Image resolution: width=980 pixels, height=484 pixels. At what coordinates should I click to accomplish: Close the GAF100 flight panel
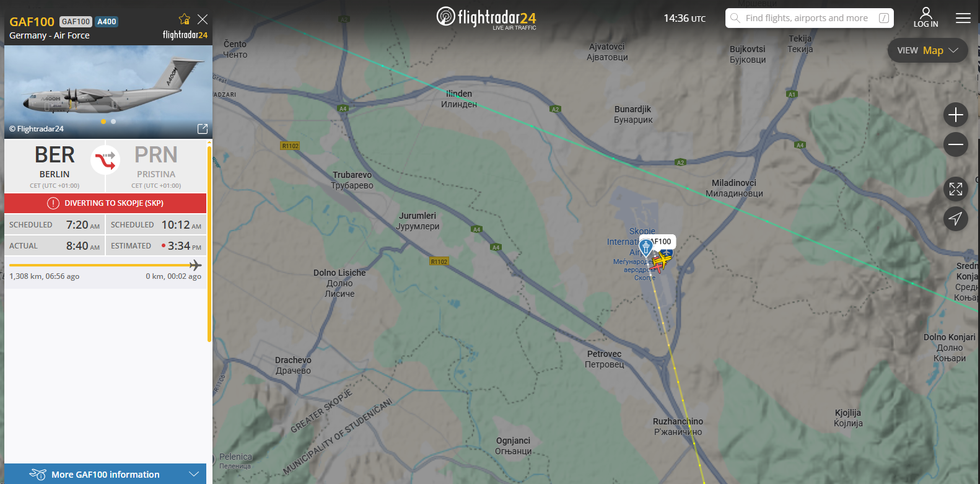202,19
